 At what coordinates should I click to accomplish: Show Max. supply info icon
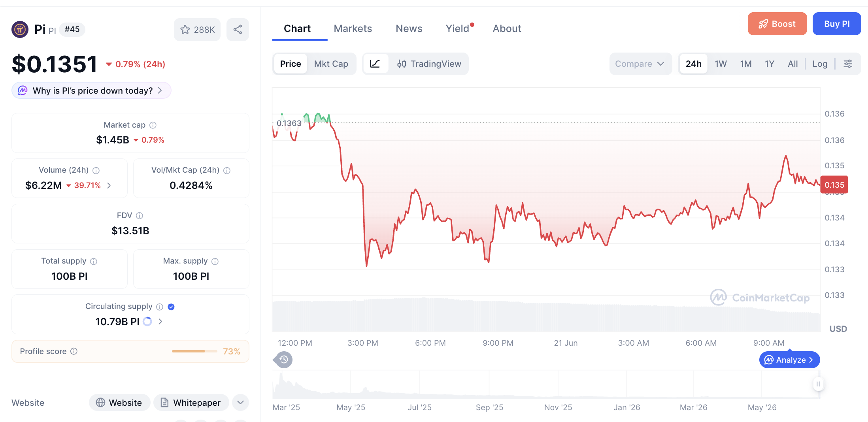pyautogui.click(x=215, y=261)
